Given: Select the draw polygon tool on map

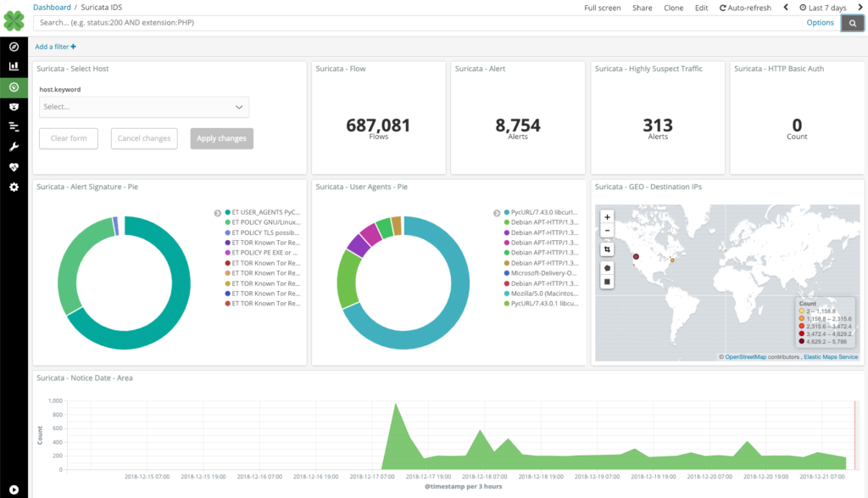Looking at the screenshot, I should click(x=607, y=266).
